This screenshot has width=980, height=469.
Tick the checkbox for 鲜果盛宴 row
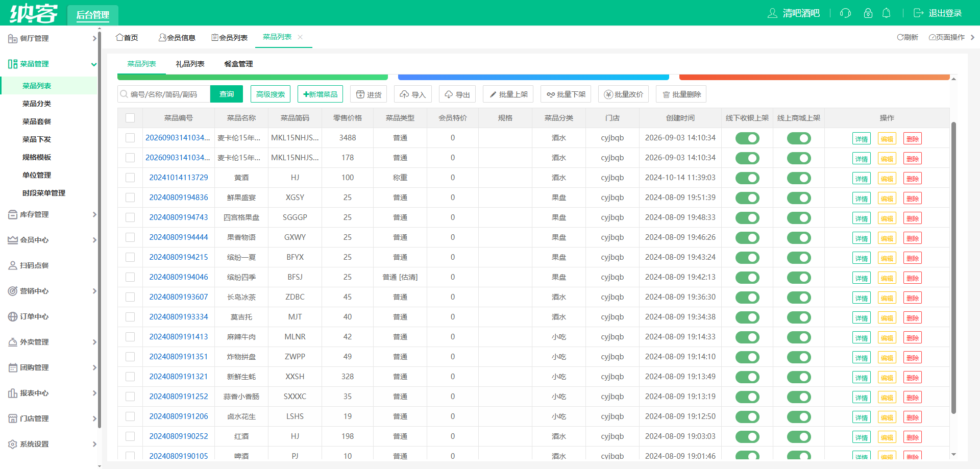click(130, 198)
